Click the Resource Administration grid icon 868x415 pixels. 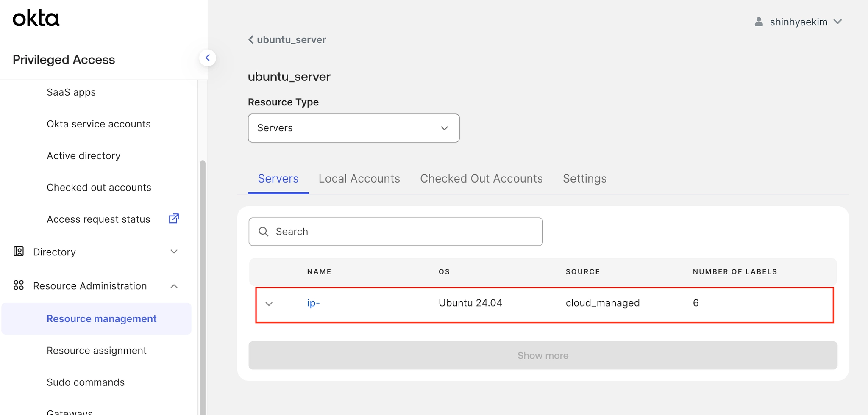click(x=19, y=285)
